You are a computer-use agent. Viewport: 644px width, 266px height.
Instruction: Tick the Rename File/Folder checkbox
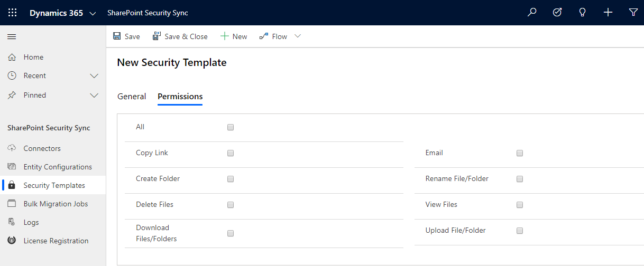[520, 179]
